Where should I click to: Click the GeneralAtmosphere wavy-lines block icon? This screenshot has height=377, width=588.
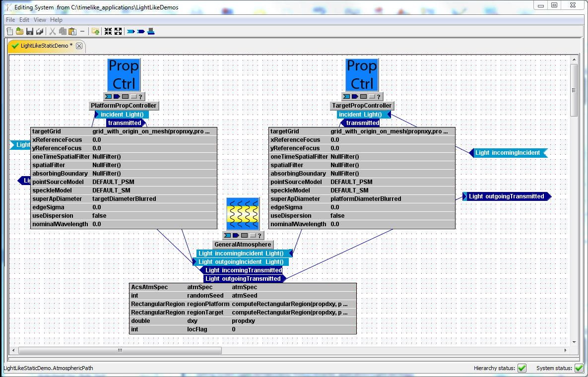click(x=243, y=214)
